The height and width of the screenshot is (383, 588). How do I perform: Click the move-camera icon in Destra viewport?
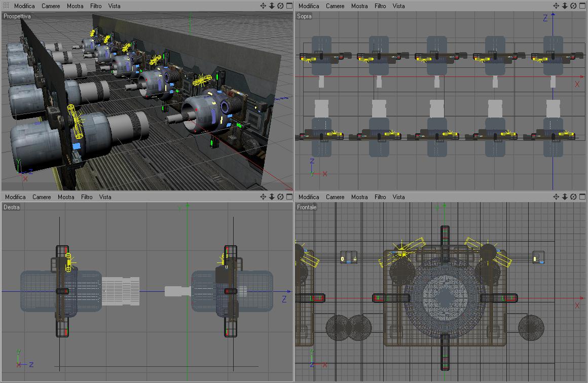coord(263,197)
